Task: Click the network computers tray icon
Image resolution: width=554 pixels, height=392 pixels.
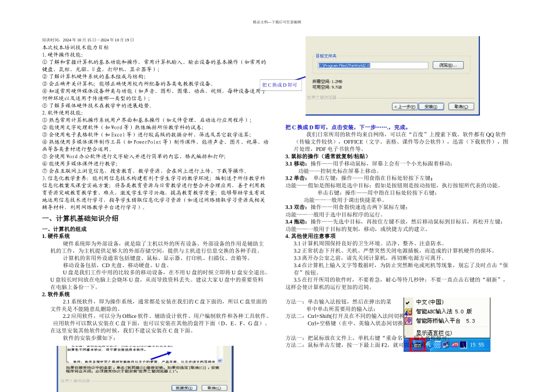Action: (446, 345)
